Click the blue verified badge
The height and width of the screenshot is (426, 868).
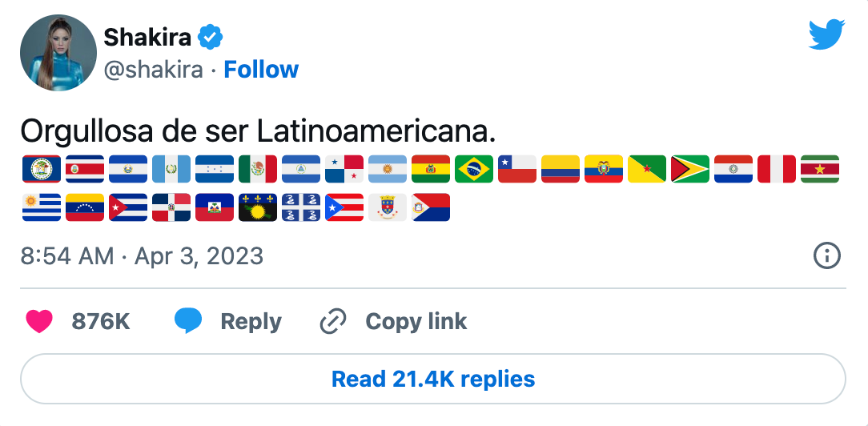pos(211,37)
